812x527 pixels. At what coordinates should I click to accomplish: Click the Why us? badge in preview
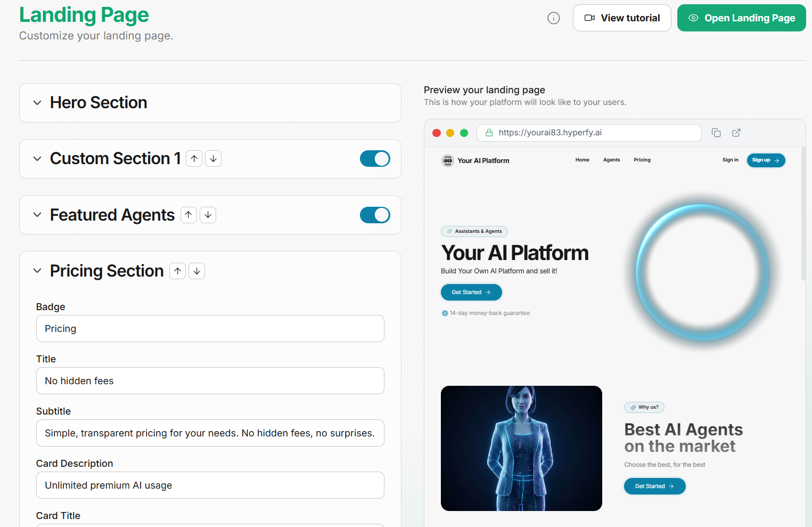tap(644, 408)
